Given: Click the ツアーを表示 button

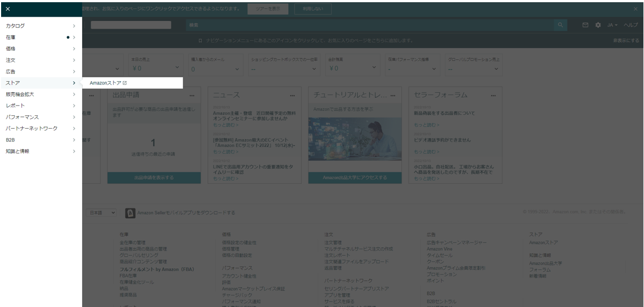Looking at the screenshot, I should point(268,9).
